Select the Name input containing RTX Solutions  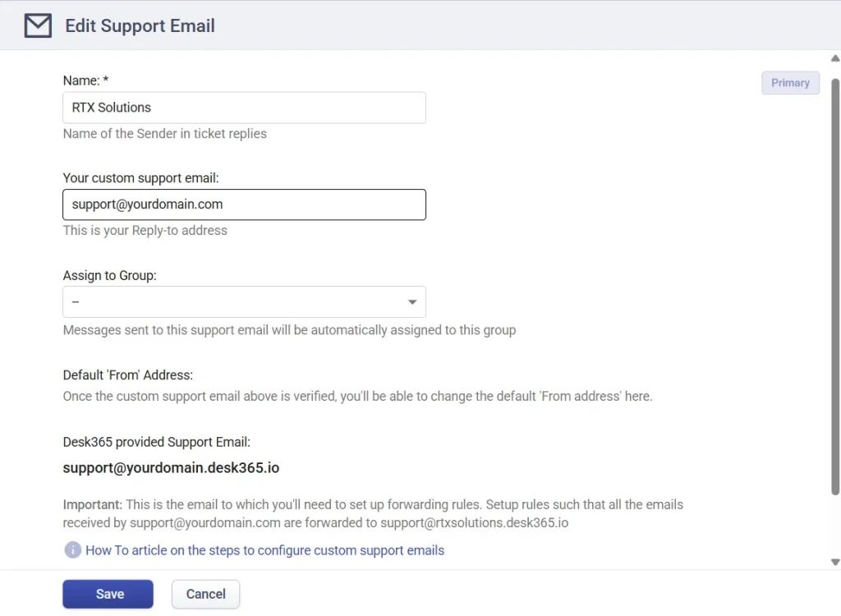click(x=244, y=108)
